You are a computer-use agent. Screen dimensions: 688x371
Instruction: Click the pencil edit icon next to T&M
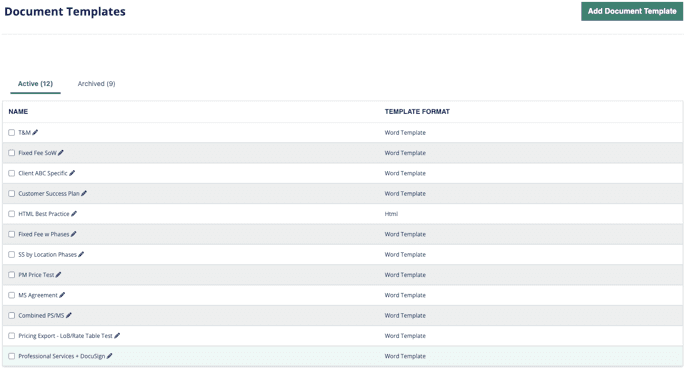(35, 132)
